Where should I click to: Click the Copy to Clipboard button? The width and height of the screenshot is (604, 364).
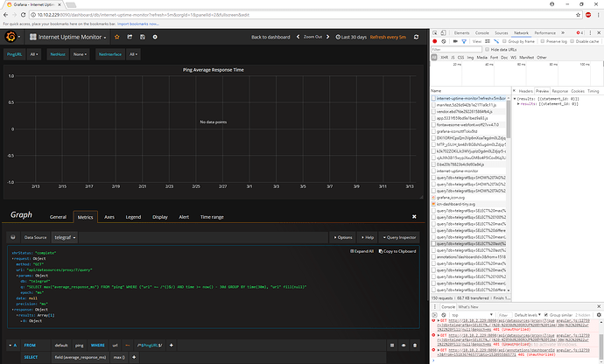point(397,250)
